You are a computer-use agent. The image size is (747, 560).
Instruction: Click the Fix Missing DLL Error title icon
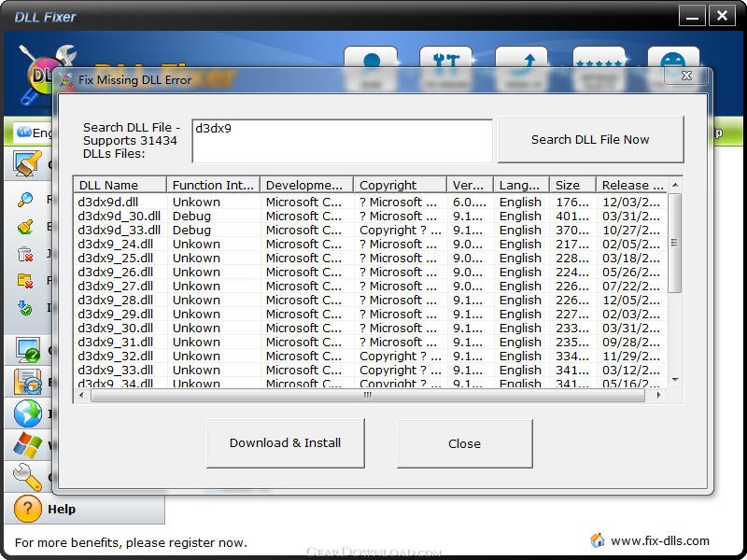(66, 80)
